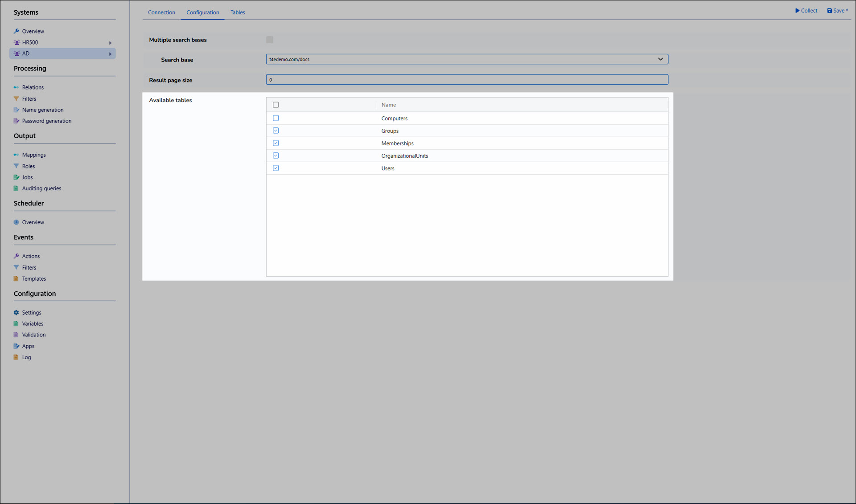Screen dimensions: 856x504
Task: Enable the Computers table checkbox
Action: tap(276, 118)
